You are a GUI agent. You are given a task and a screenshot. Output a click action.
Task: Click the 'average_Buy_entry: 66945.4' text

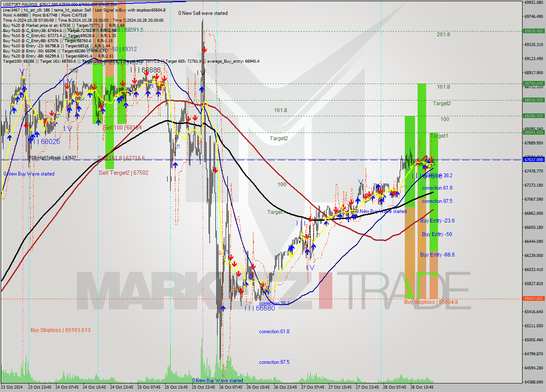(x=234, y=61)
